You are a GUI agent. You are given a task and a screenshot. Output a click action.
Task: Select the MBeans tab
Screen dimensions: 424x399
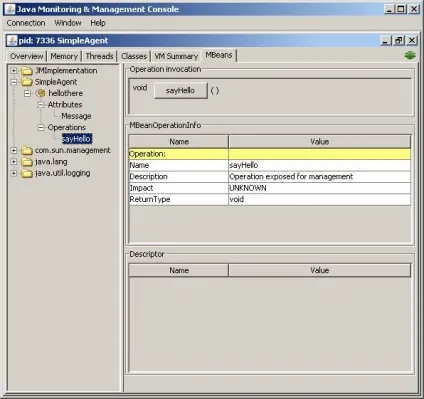(x=219, y=55)
